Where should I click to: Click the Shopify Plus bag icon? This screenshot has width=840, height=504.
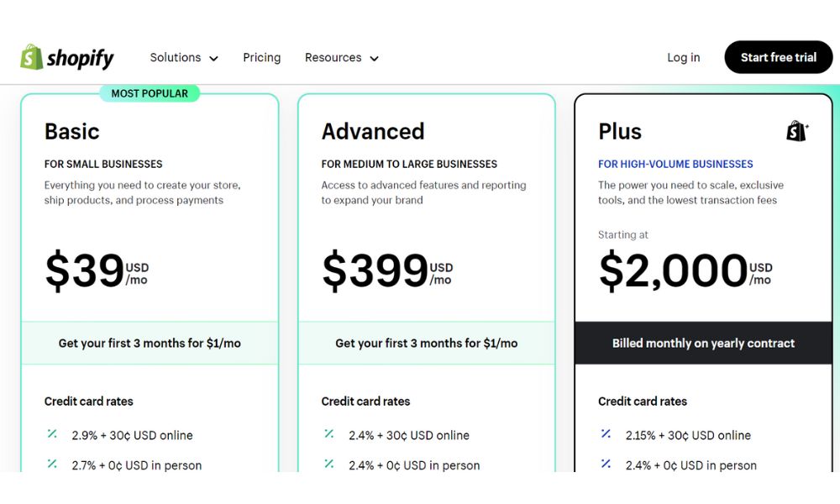[796, 131]
